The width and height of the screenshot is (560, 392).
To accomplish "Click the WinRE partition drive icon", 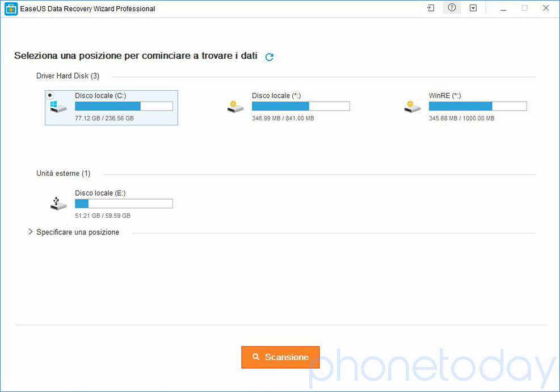I will tap(412, 107).
